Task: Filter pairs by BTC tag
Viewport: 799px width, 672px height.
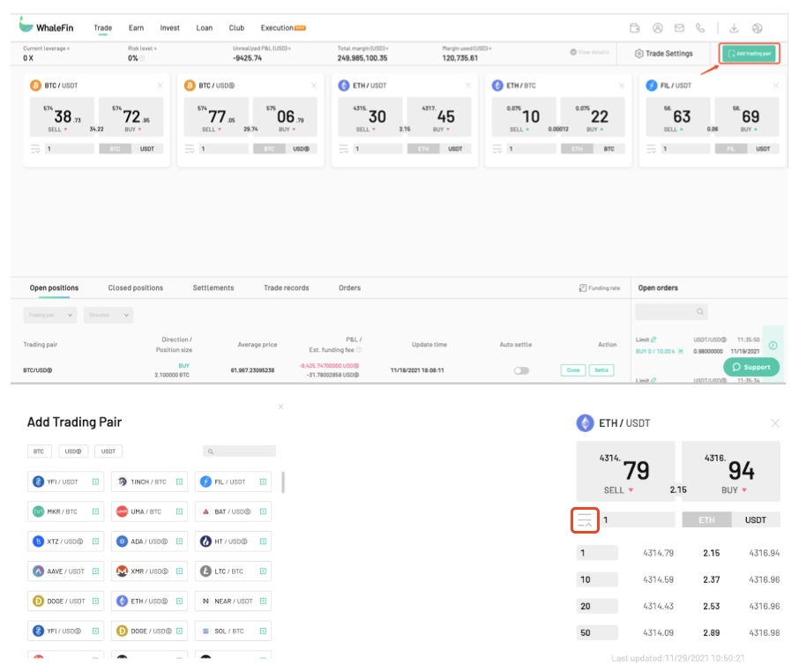Action: [x=39, y=452]
